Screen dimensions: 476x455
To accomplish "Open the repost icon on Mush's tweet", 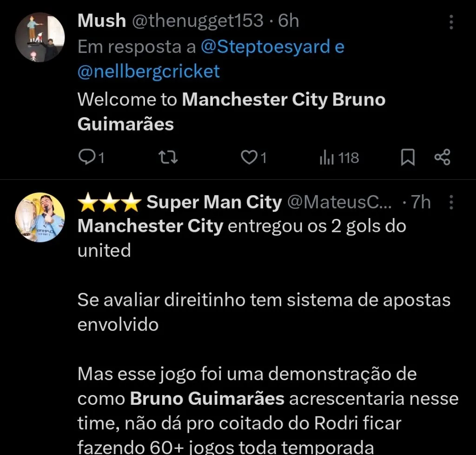I will tap(167, 157).
